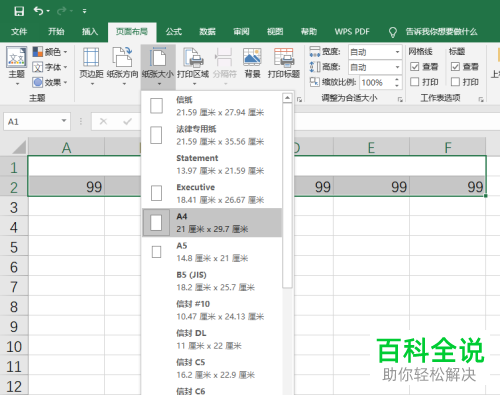
Task: Open 调整为合适大小 dialog launcher
Action: point(400,99)
